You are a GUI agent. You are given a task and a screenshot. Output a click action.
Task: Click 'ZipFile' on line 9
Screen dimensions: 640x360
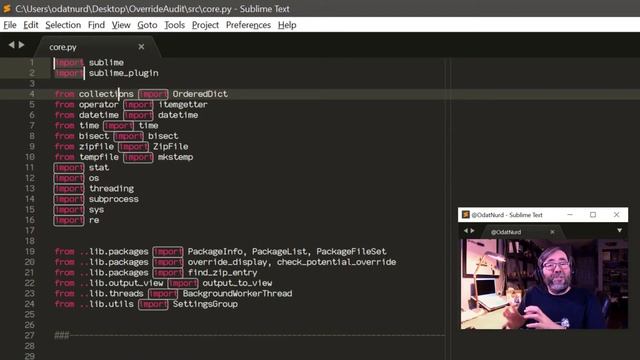tap(171, 147)
